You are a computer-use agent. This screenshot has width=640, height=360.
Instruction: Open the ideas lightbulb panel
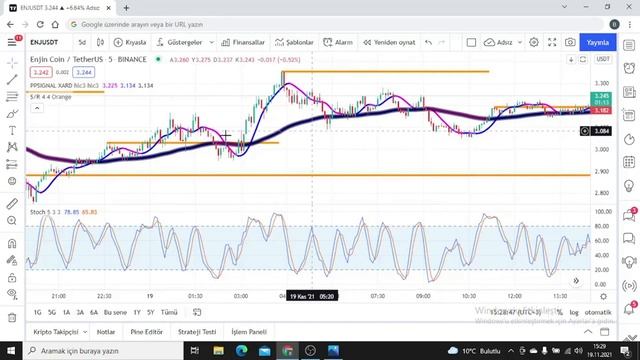(x=629, y=186)
